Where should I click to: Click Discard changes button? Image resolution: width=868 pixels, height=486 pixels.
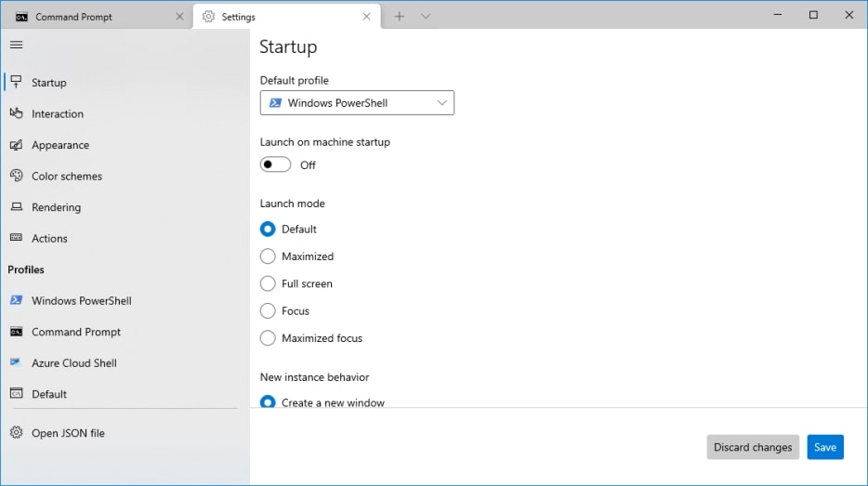coord(753,447)
